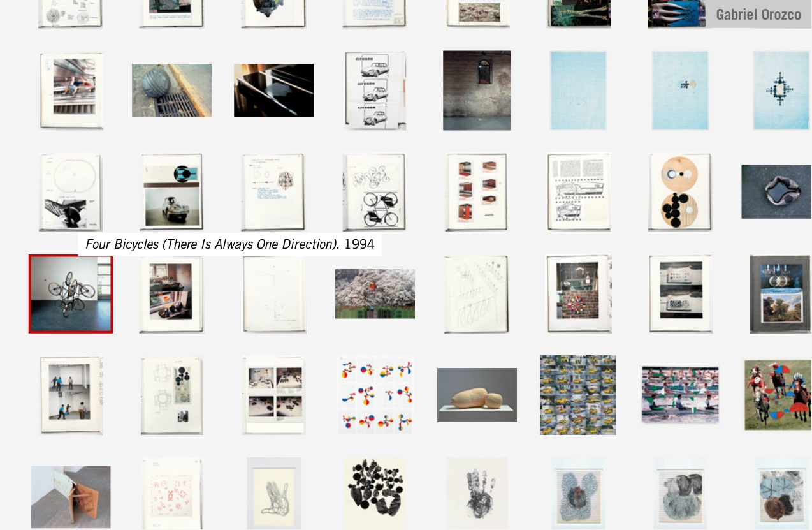Click the Four Bicycles 1994 title caption
This screenshot has width=812, height=530.
click(x=229, y=244)
